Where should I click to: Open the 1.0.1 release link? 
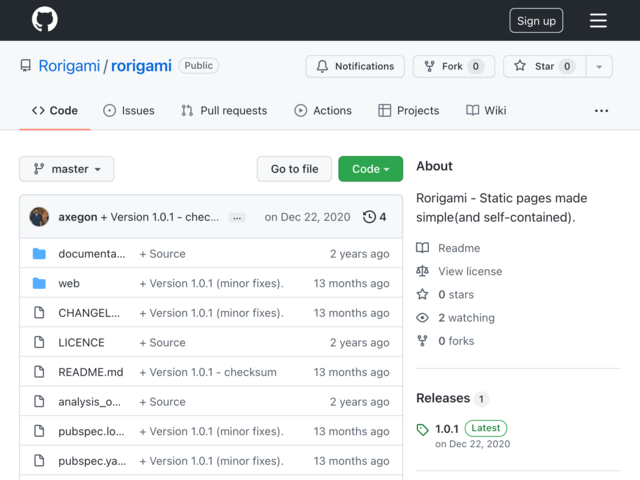tap(447, 429)
